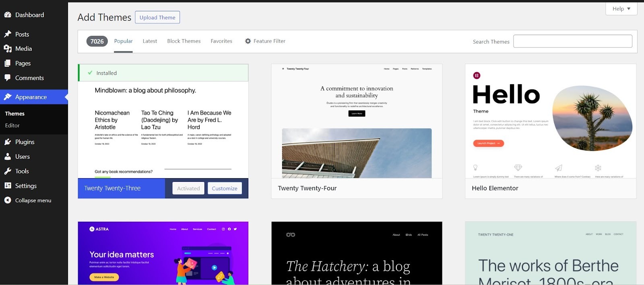The width and height of the screenshot is (644, 285).
Task: Open Media via its sidebar icon
Action: pyautogui.click(x=8, y=49)
